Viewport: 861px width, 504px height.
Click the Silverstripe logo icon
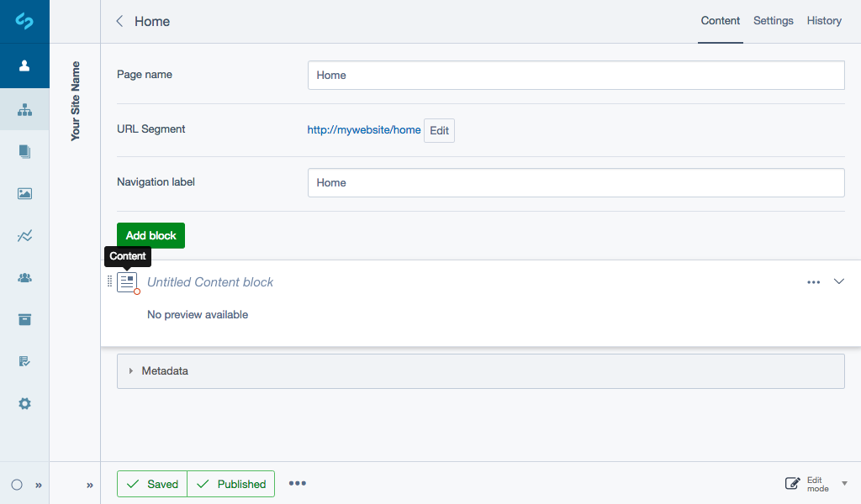[x=24, y=21]
